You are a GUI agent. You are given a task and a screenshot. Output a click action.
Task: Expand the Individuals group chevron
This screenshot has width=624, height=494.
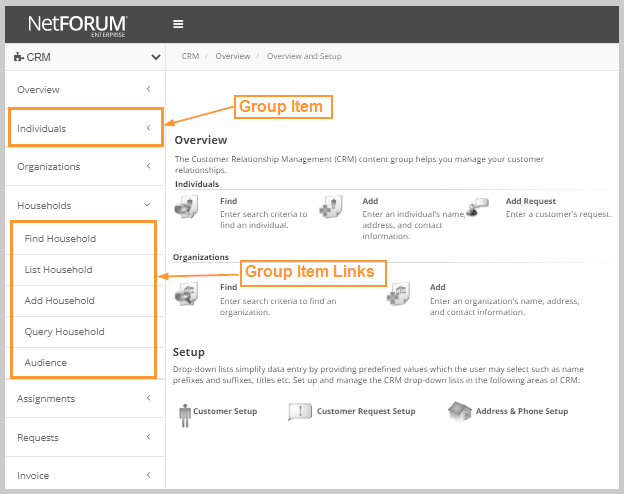[148, 128]
